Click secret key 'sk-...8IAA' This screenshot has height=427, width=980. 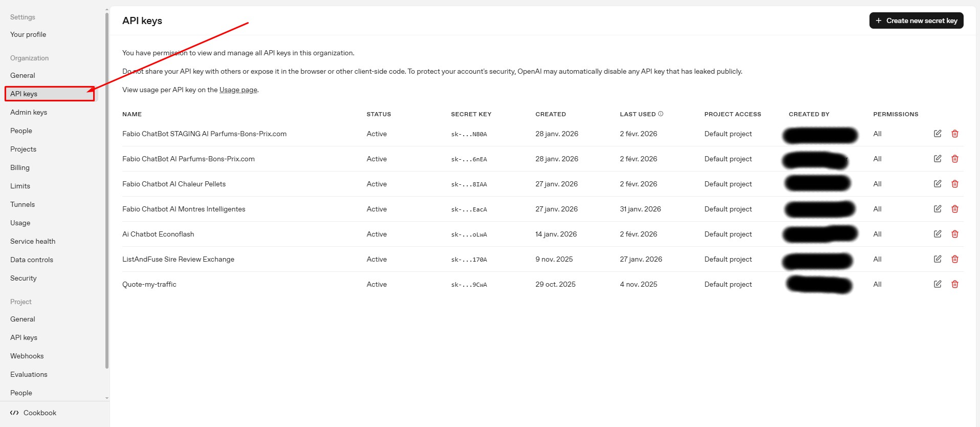pos(469,184)
